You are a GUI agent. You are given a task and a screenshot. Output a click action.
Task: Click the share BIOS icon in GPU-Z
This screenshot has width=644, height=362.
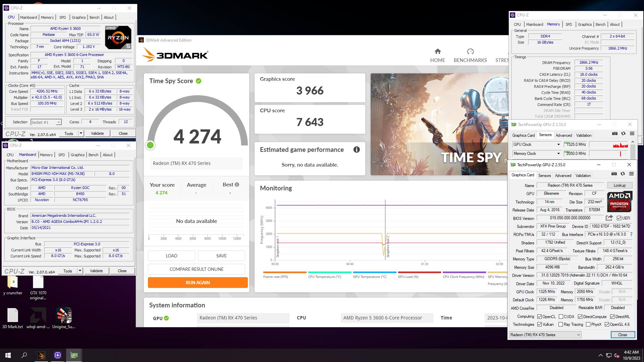pos(609,218)
